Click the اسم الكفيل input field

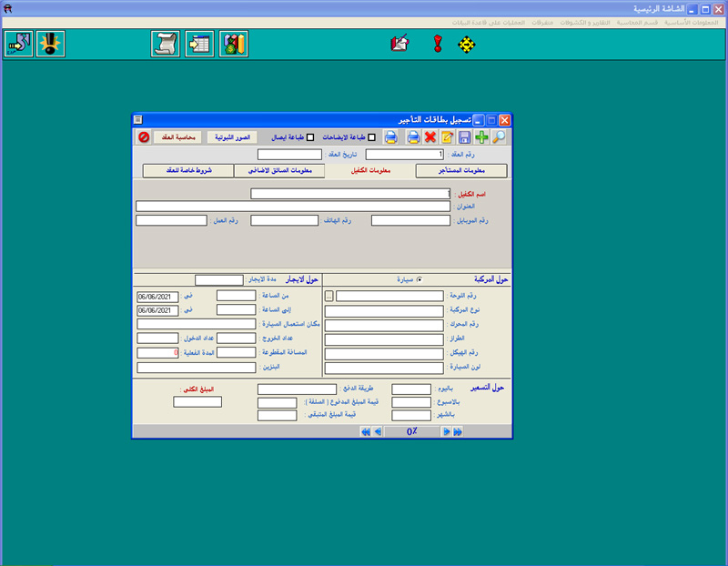350,193
